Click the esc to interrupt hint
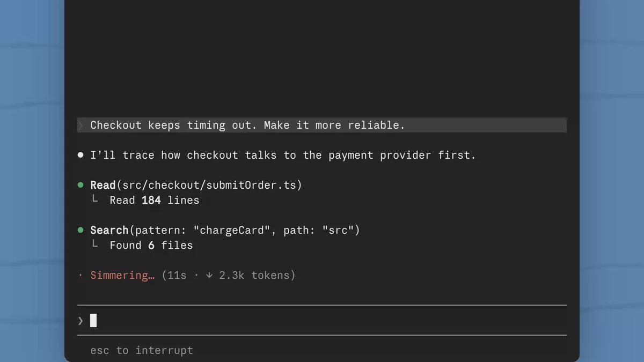Image resolution: width=644 pixels, height=362 pixels. 142,350
